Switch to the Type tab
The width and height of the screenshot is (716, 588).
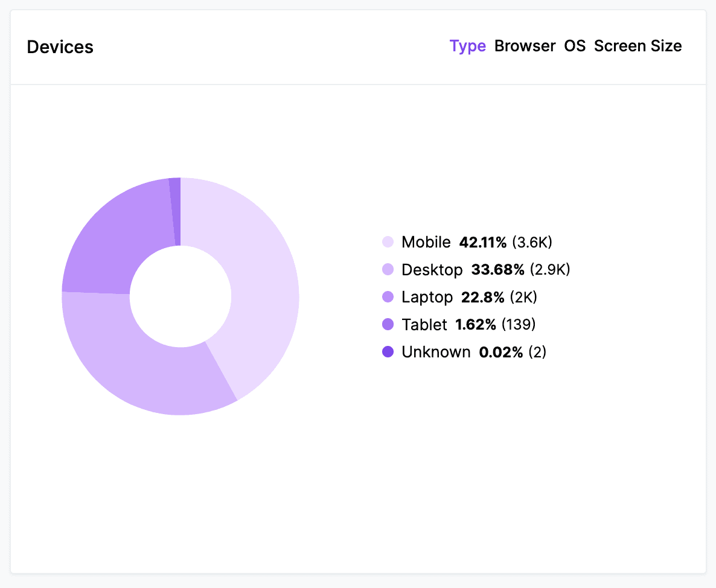click(467, 46)
